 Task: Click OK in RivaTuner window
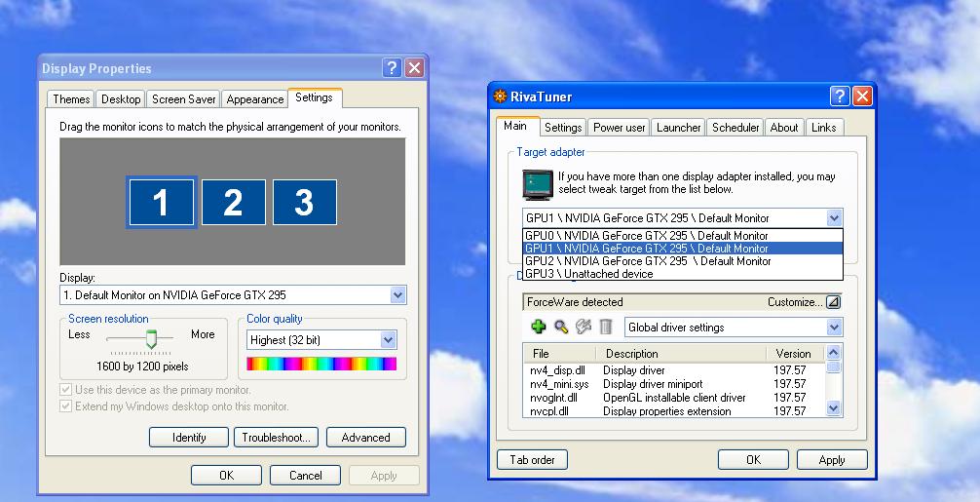pos(753,460)
